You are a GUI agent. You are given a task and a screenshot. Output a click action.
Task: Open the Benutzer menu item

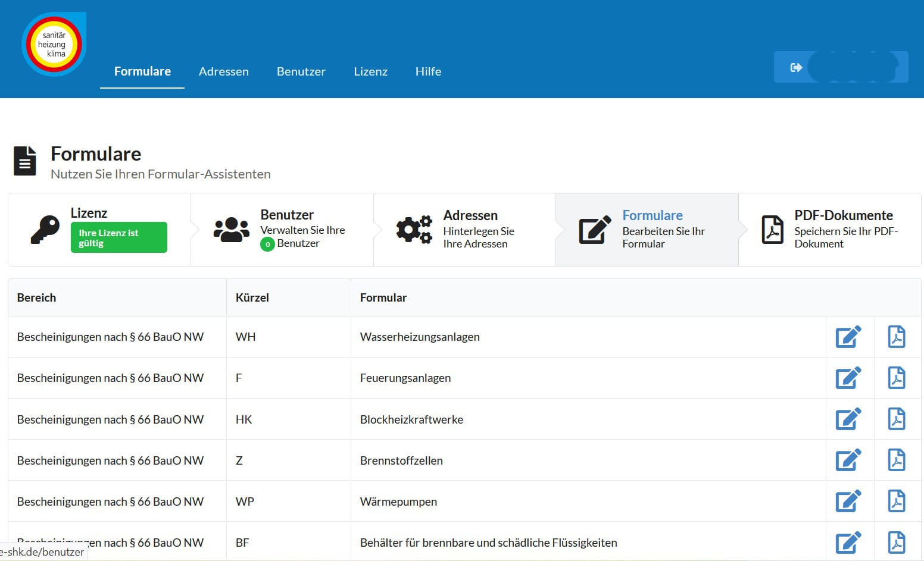coord(301,71)
